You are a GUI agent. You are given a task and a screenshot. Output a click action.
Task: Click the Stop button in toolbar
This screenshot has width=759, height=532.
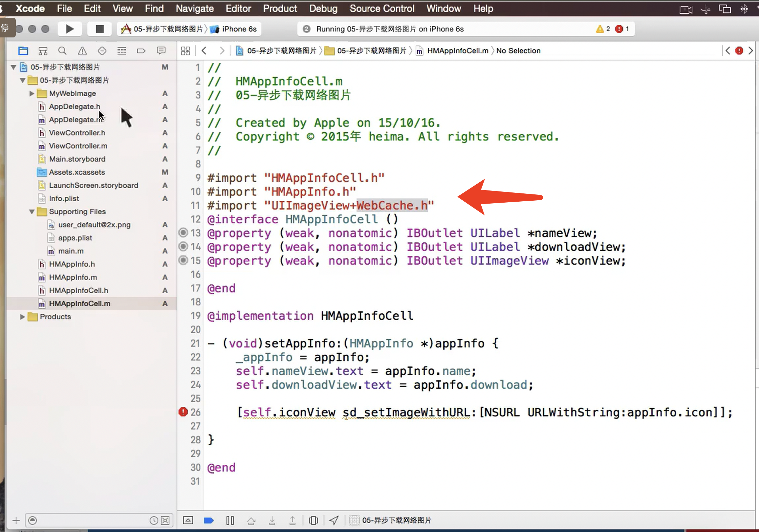click(99, 29)
